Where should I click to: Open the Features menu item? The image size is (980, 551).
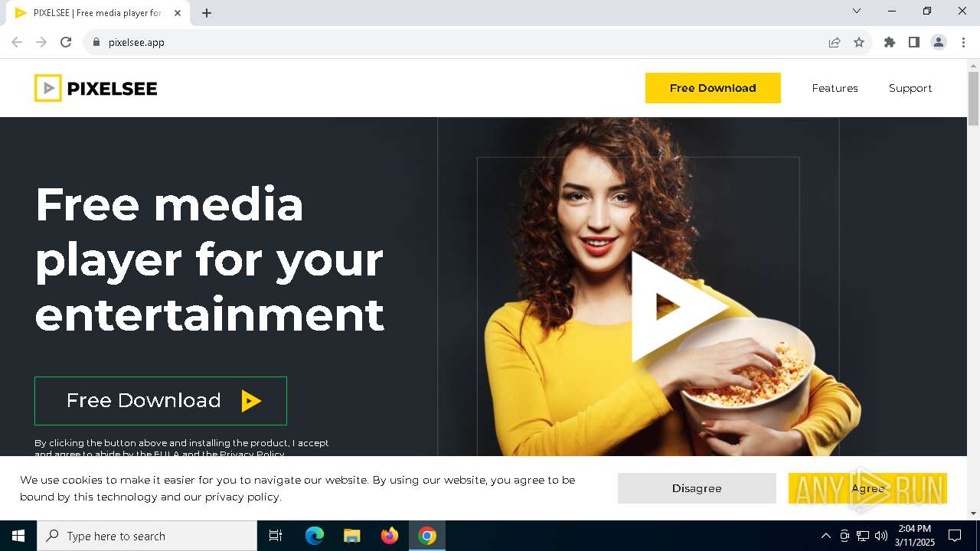click(x=835, y=88)
